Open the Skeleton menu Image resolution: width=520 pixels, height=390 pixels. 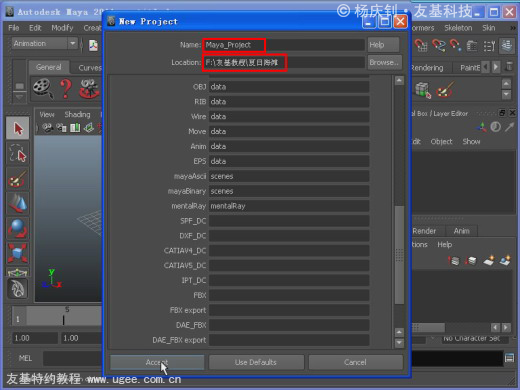458,28
